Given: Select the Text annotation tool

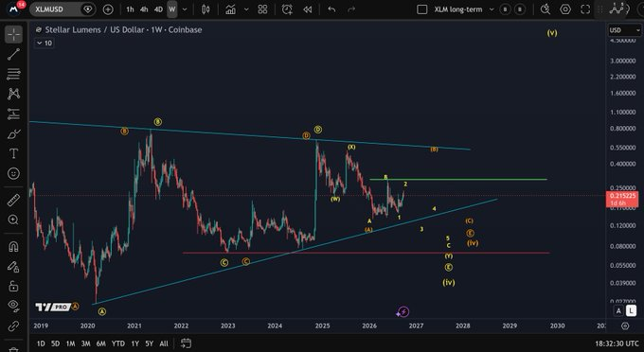Looking at the screenshot, I should tap(13, 154).
